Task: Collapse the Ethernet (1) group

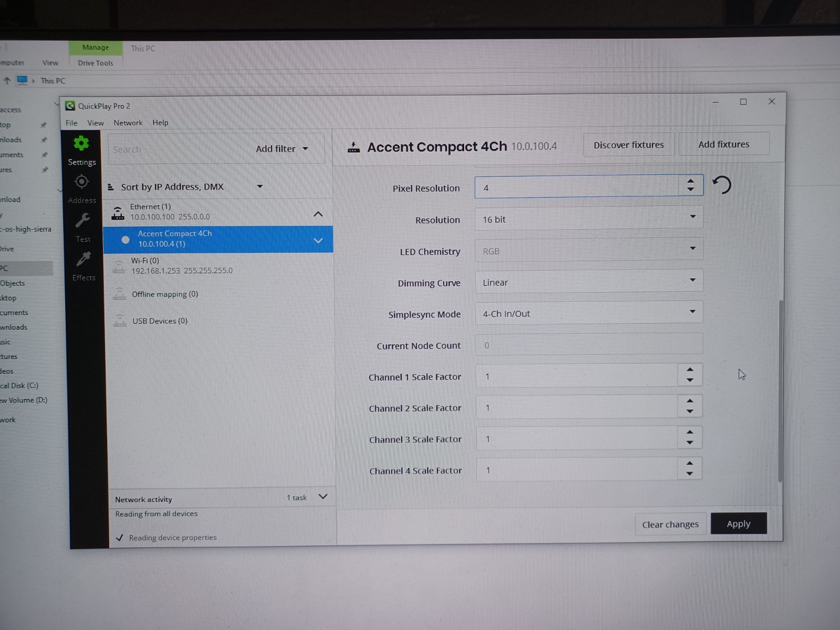Action: [318, 214]
